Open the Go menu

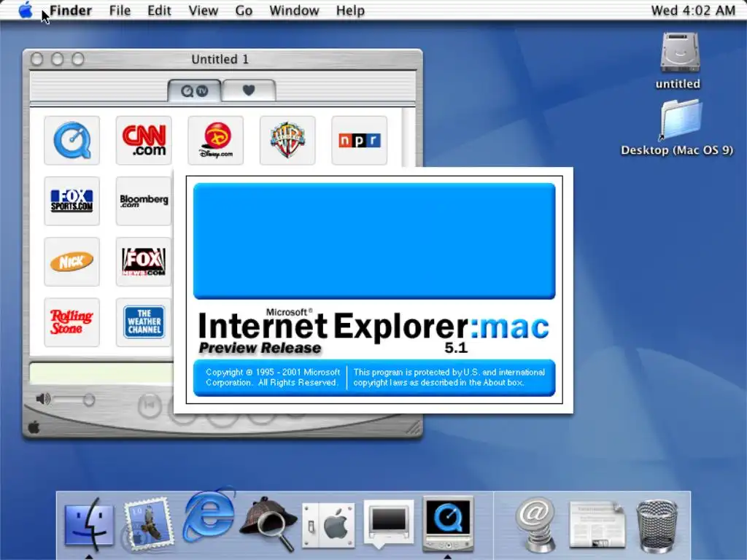click(244, 10)
